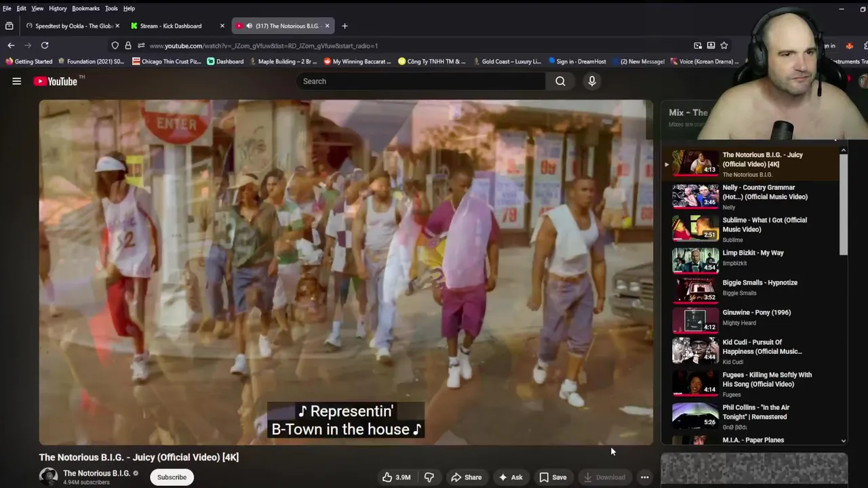Dislike the video with thumbs down
Screen dimensions: 868x488
click(429, 477)
